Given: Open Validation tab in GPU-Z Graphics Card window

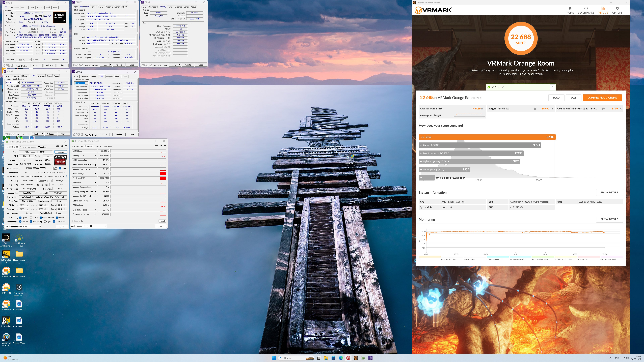Looking at the screenshot, I should pos(42,147).
